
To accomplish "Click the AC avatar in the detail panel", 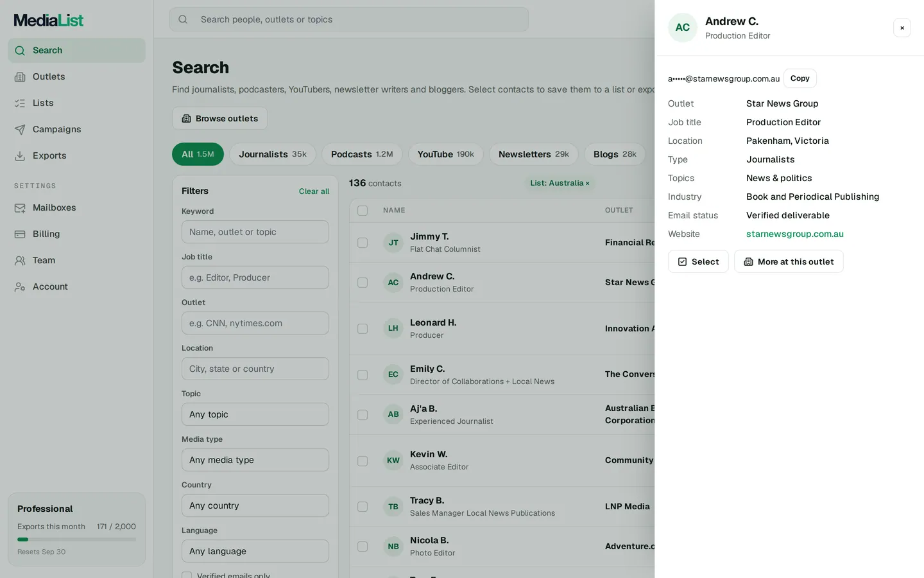I will pyautogui.click(x=683, y=28).
